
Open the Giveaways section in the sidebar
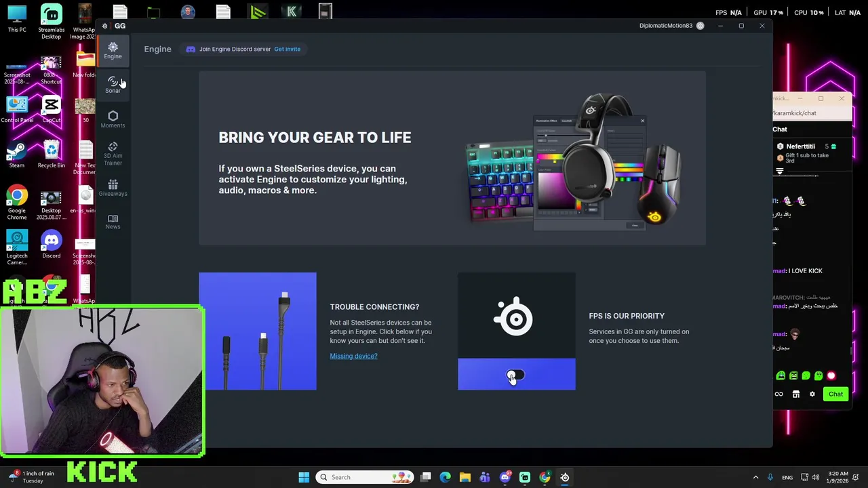click(x=113, y=188)
